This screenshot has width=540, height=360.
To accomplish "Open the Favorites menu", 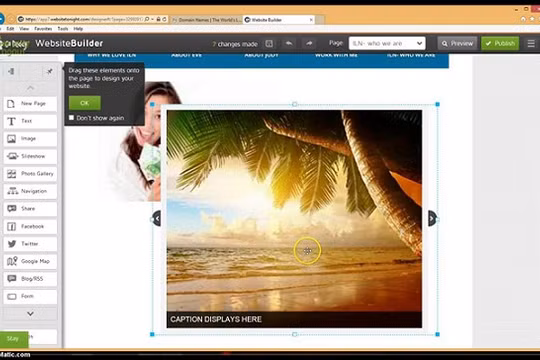I will click(x=43, y=29).
